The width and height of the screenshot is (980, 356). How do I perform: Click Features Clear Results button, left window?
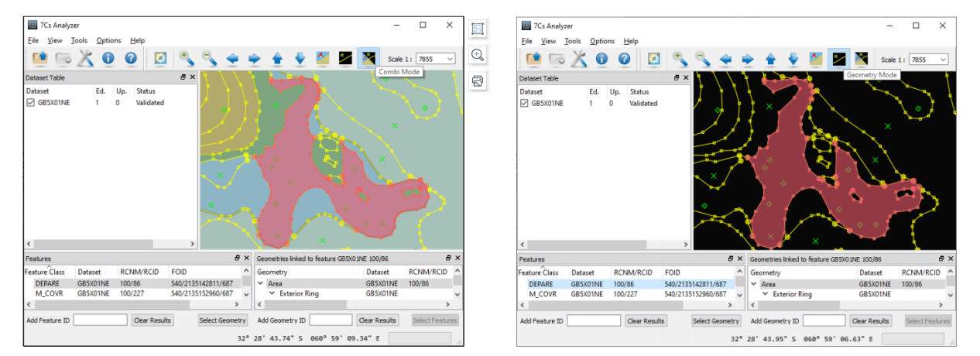pyautogui.click(x=152, y=320)
